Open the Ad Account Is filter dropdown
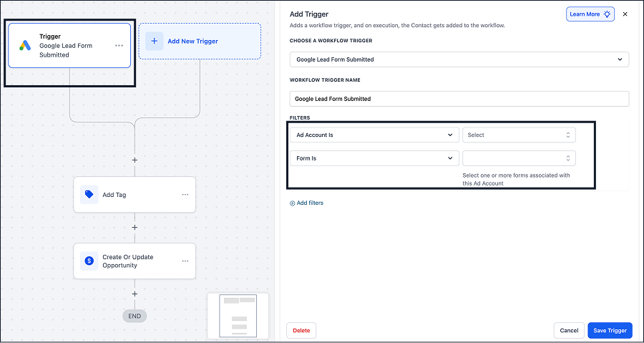644x343 pixels. click(374, 135)
